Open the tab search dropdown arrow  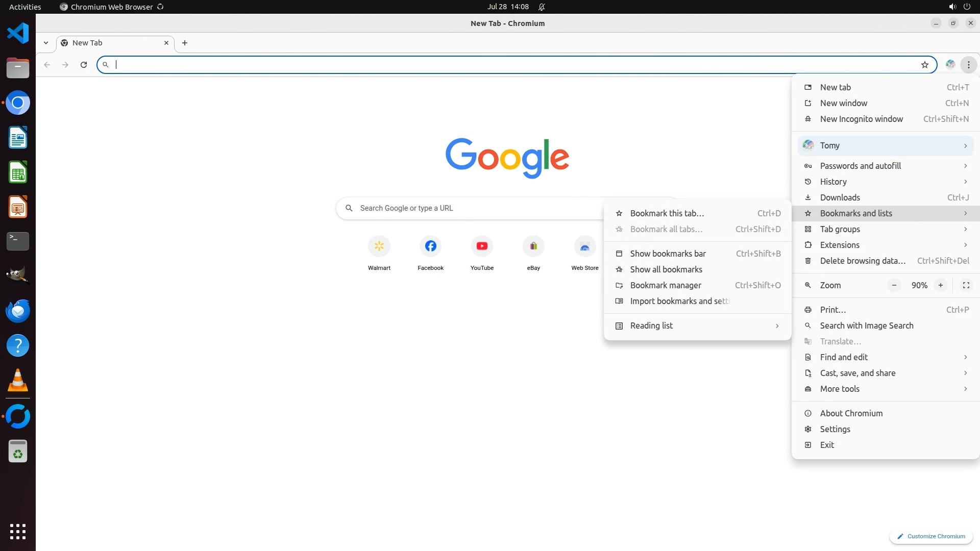tap(46, 43)
